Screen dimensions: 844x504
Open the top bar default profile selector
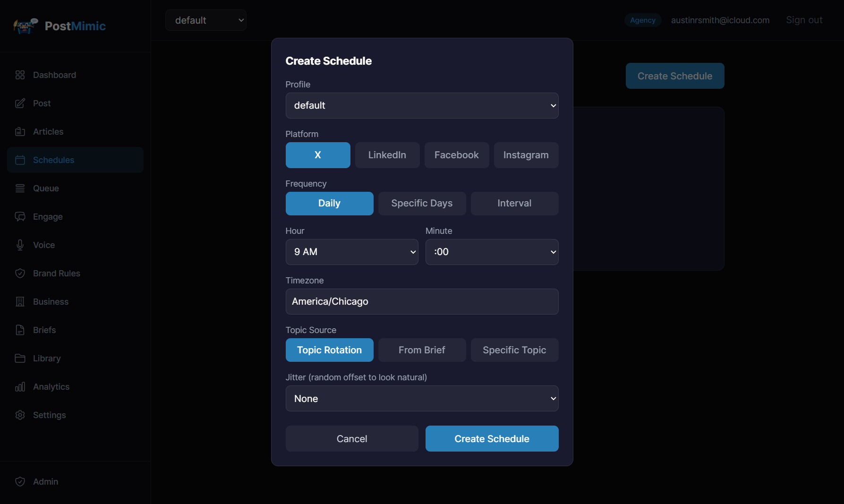(x=206, y=20)
